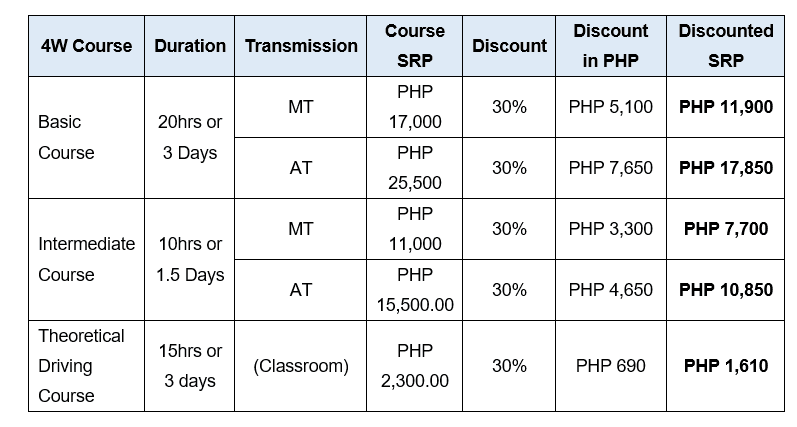Select the "Intermediate Course" cell
The image size is (797, 427).
(x=86, y=259)
